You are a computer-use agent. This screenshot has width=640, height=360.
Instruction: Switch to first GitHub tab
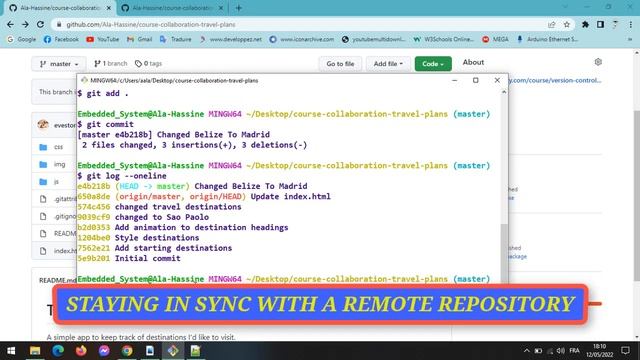[x=60, y=8]
